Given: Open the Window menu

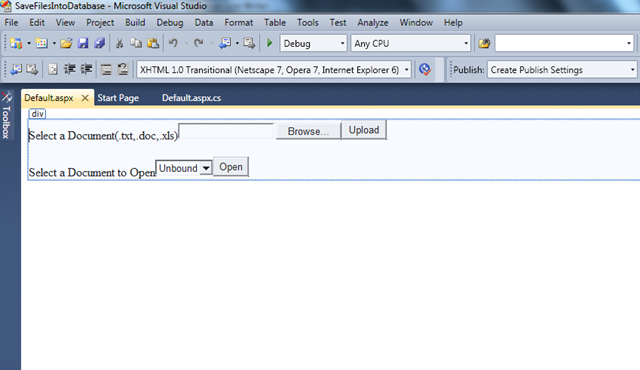Looking at the screenshot, I should 416,22.
